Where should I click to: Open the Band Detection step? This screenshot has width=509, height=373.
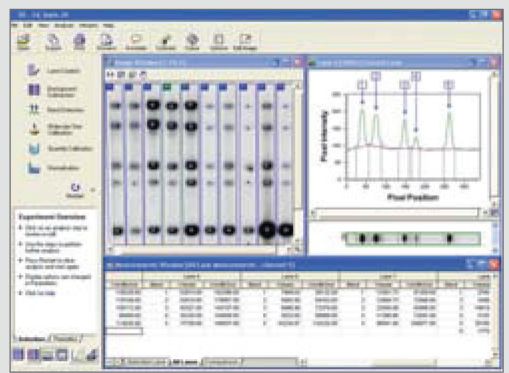(55, 110)
